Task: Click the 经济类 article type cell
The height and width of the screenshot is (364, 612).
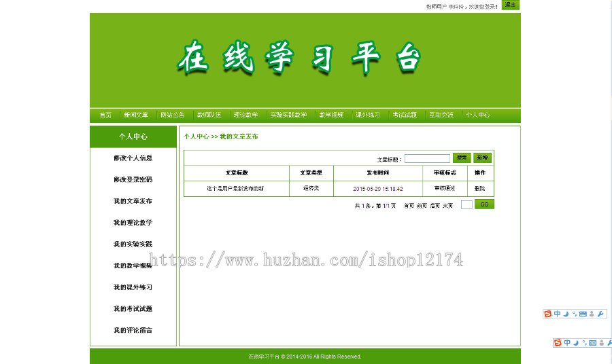Action: [311, 188]
